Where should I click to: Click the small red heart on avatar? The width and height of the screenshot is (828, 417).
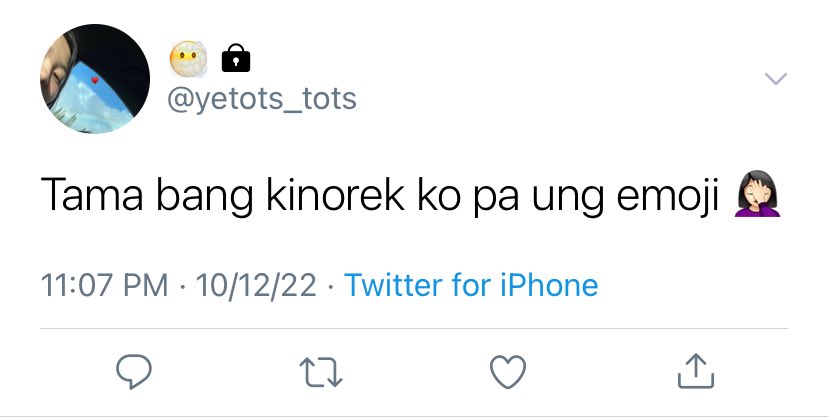coord(95,80)
